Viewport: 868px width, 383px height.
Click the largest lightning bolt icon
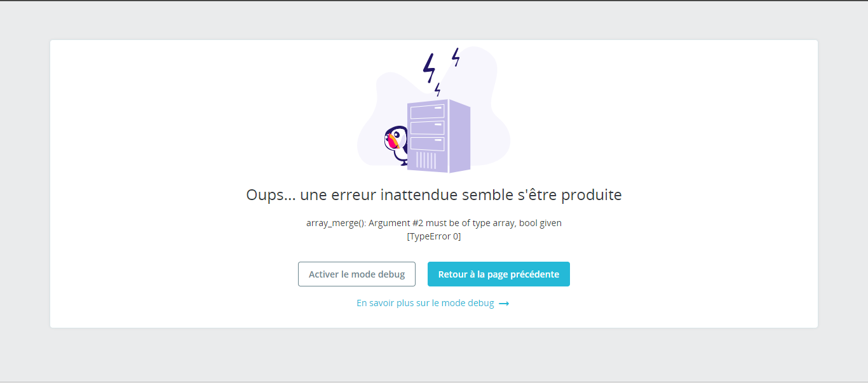[430, 67]
